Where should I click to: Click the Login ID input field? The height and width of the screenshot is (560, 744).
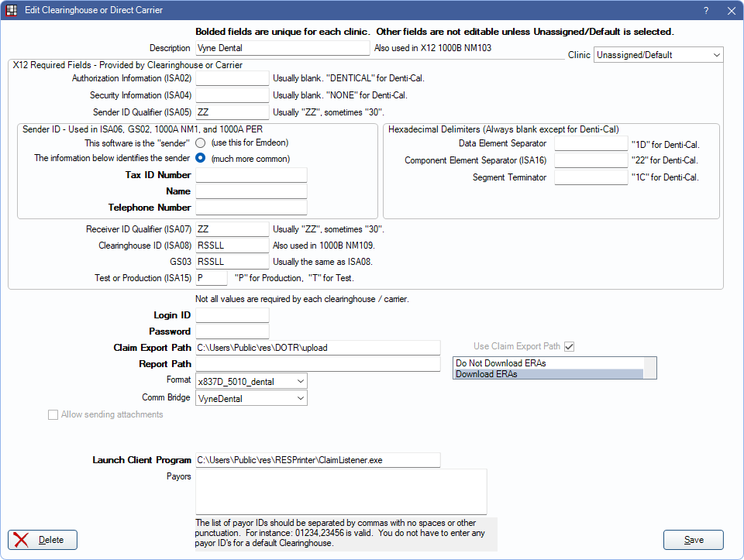[232, 315]
